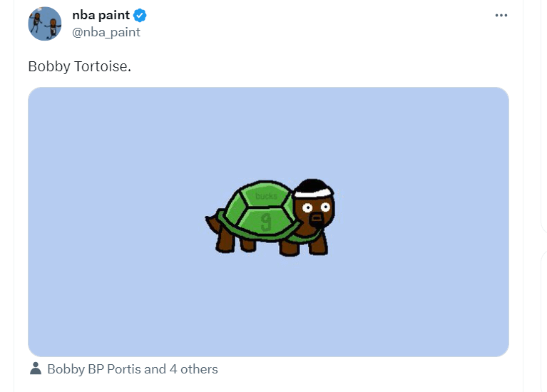Click the empty light-blue area below the tortoise

point(268,306)
